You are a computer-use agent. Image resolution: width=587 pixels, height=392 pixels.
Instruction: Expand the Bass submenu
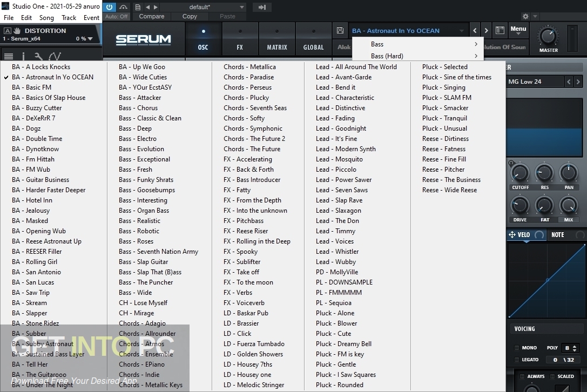[x=418, y=44]
